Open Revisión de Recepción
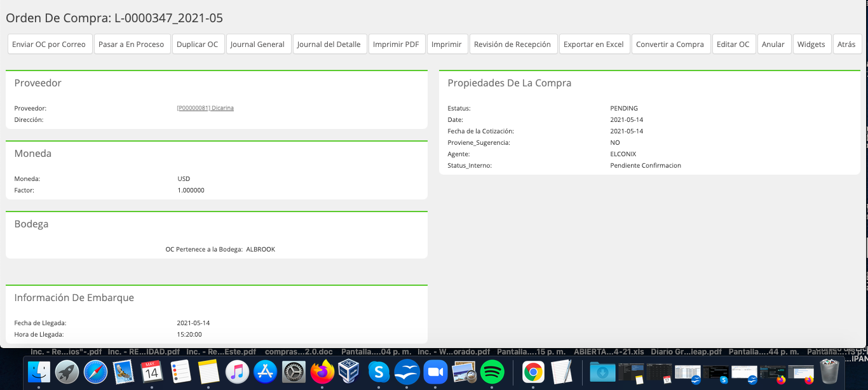Image resolution: width=868 pixels, height=390 pixels. 512,44
